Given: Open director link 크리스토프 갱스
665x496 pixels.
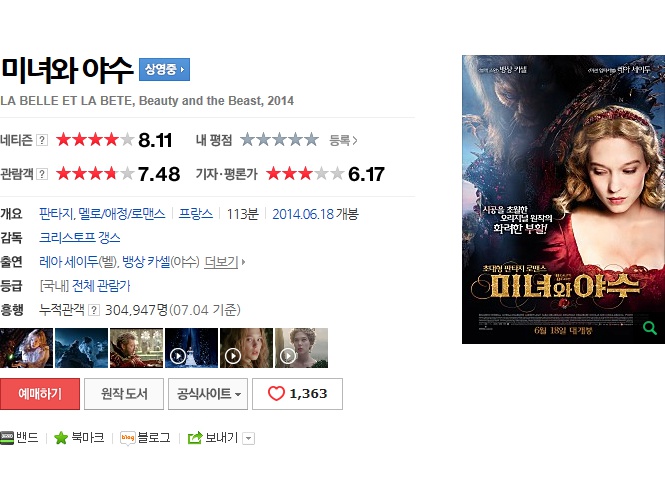Looking at the screenshot, I should click(80, 237).
